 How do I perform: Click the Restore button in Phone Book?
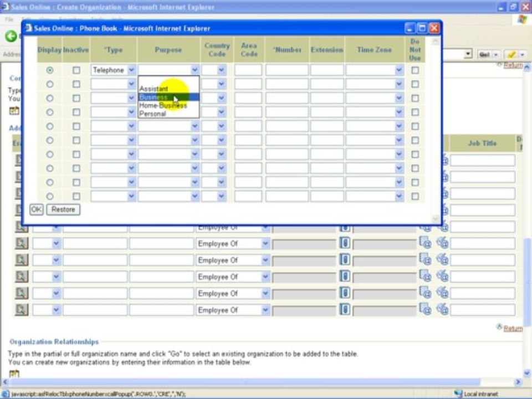click(63, 209)
